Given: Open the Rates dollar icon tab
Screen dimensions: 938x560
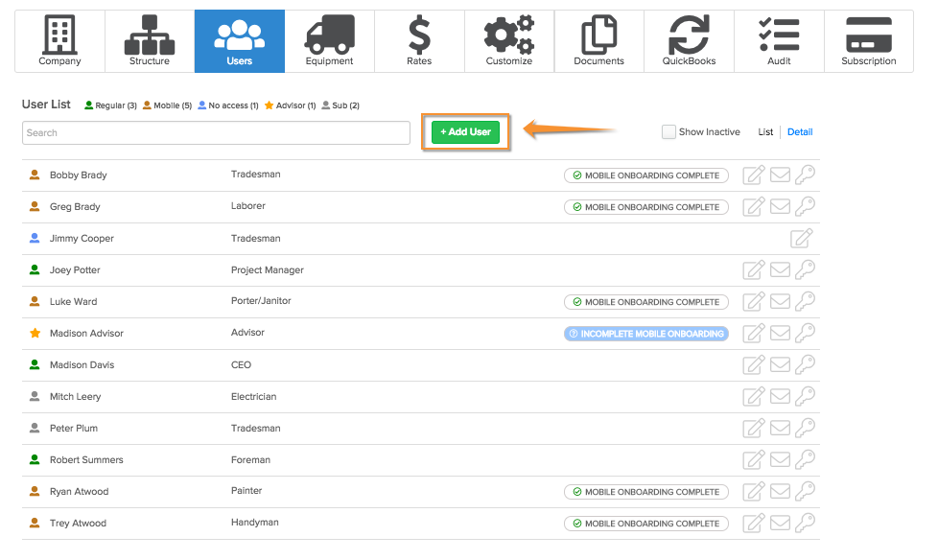Looking at the screenshot, I should [419, 41].
